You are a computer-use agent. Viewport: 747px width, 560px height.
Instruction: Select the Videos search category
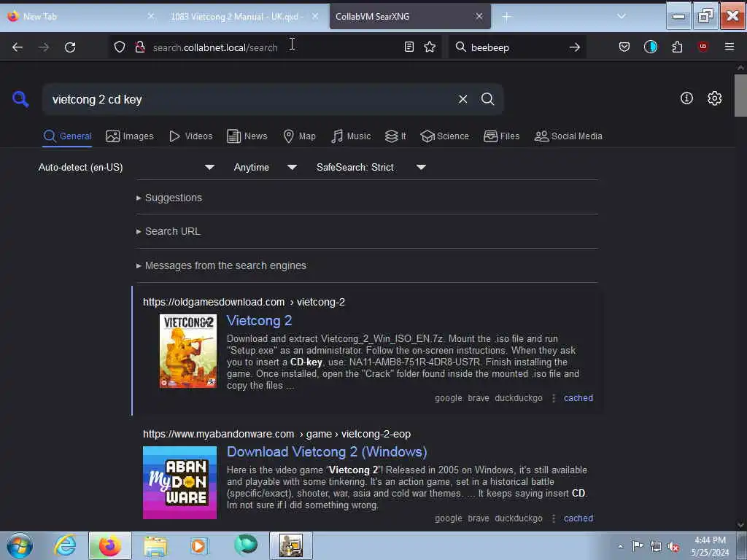(x=190, y=136)
